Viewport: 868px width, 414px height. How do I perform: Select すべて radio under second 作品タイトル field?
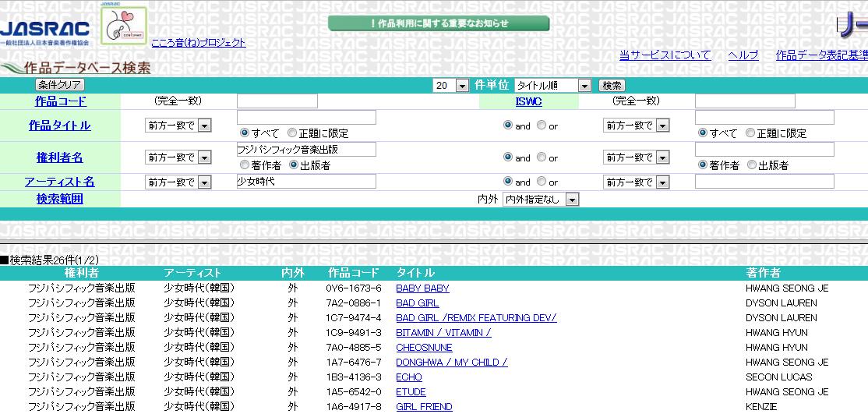point(703,133)
